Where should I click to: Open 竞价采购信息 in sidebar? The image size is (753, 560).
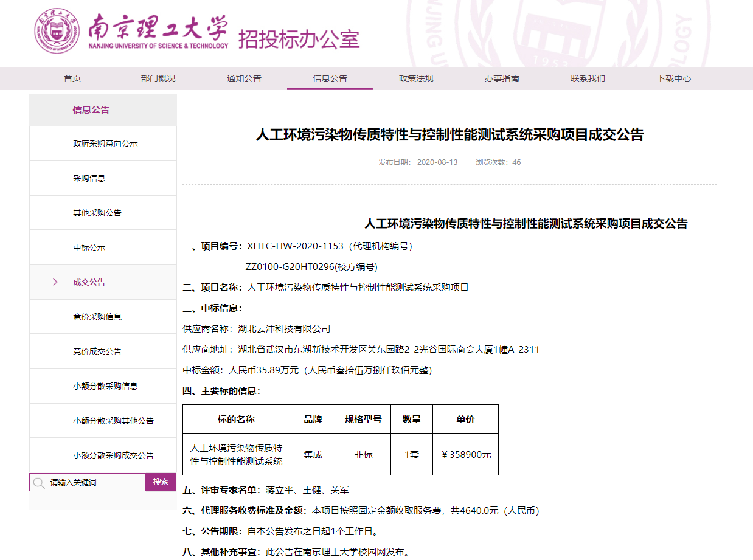(x=97, y=317)
